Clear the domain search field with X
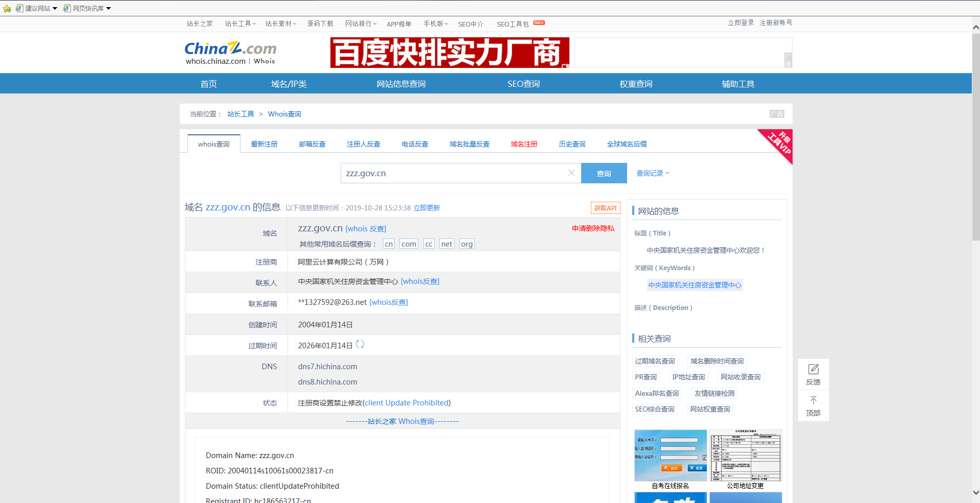 pyautogui.click(x=571, y=173)
